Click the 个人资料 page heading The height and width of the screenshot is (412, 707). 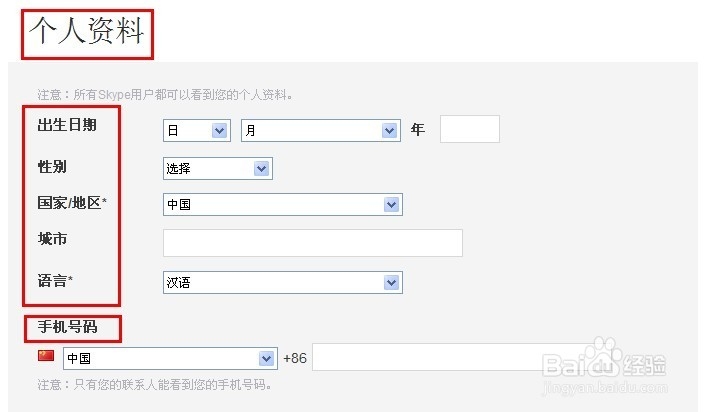point(86,33)
